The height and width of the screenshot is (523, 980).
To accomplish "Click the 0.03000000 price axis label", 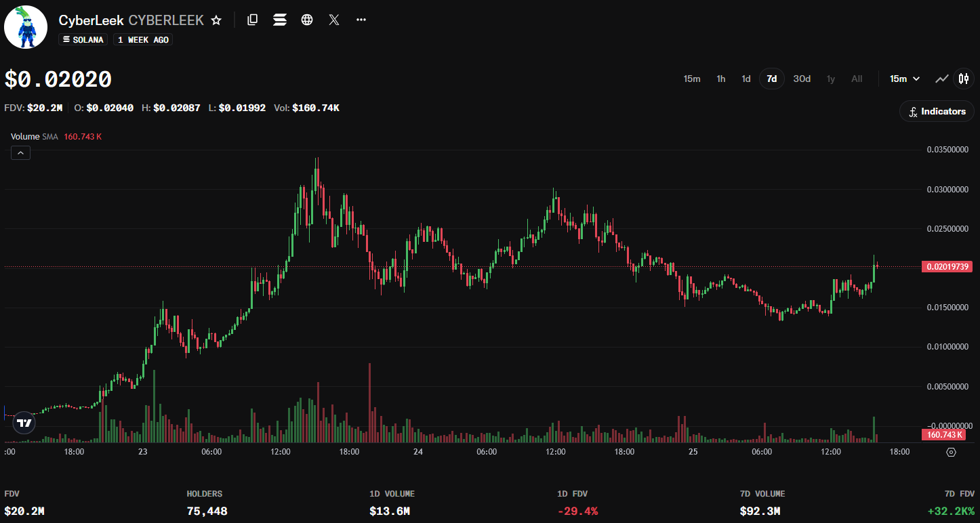I will (x=949, y=189).
